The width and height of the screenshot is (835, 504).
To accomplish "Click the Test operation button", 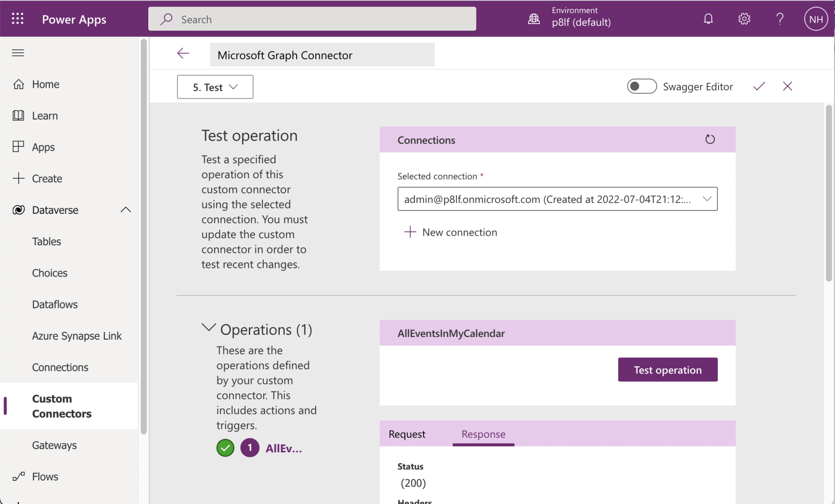I will 667,370.
